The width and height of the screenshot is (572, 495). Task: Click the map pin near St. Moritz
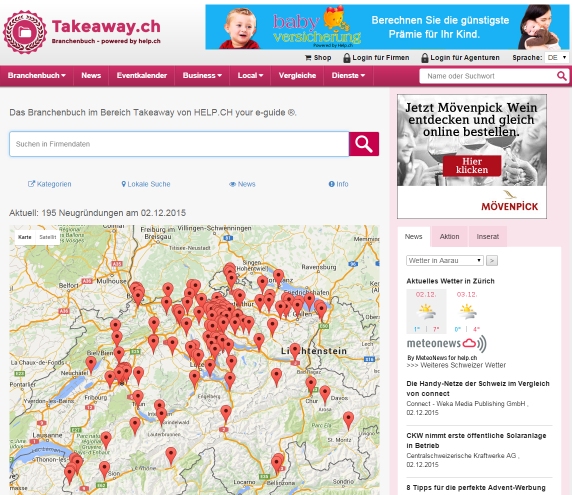point(348,421)
